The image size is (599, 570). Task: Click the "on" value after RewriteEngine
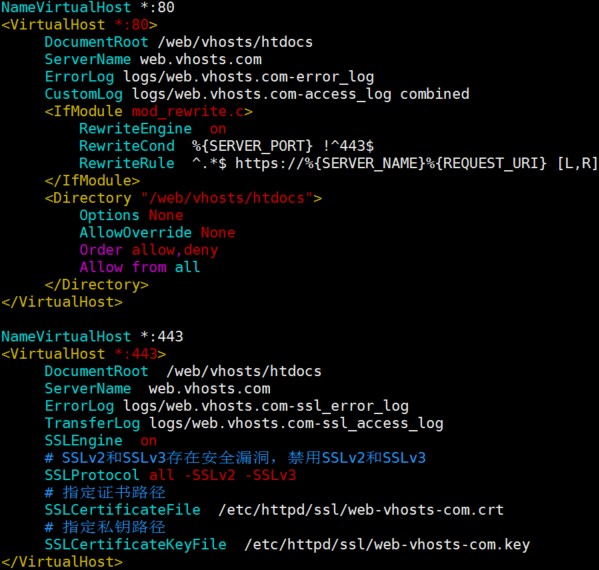coord(218,129)
